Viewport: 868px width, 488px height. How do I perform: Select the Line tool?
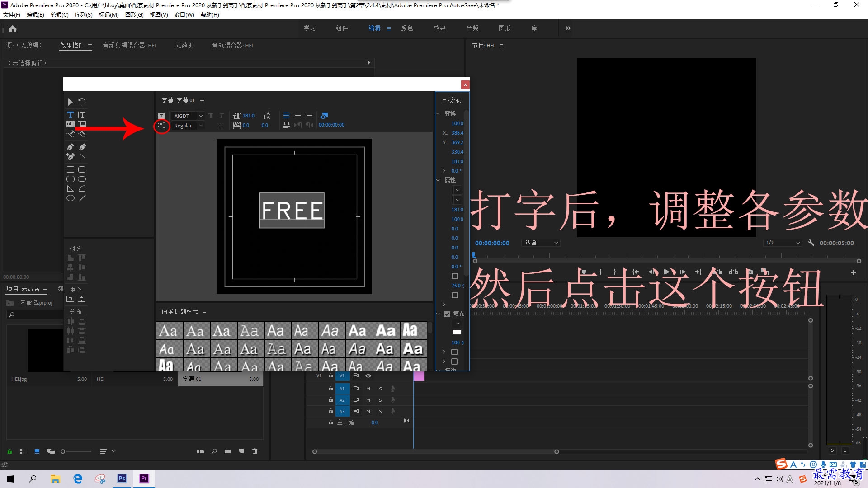[82, 198]
